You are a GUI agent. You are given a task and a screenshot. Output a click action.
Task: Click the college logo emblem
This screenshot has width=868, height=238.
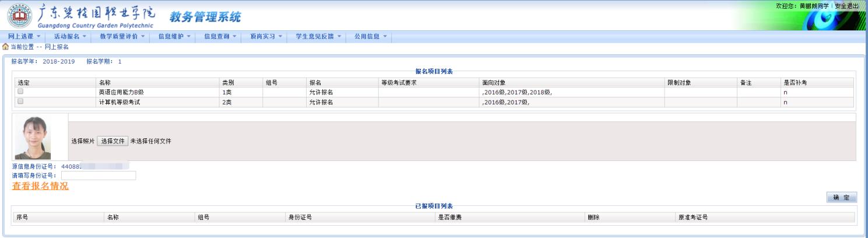coord(19,16)
